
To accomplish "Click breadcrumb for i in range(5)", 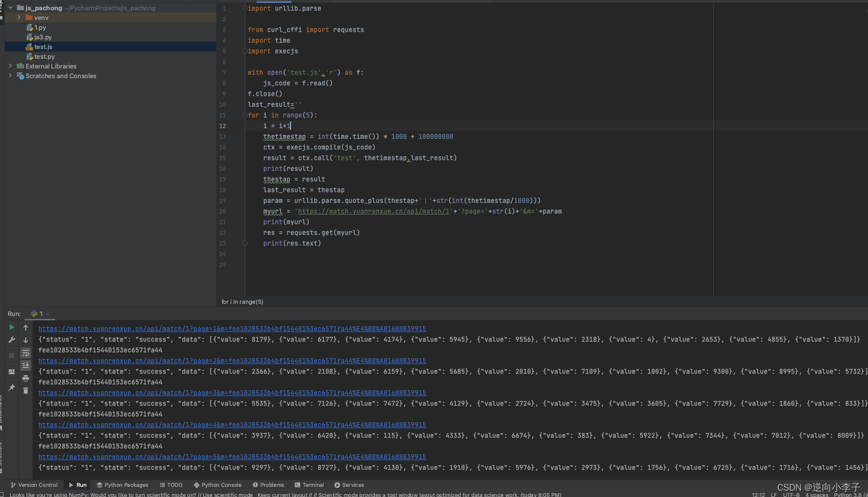I will (242, 302).
